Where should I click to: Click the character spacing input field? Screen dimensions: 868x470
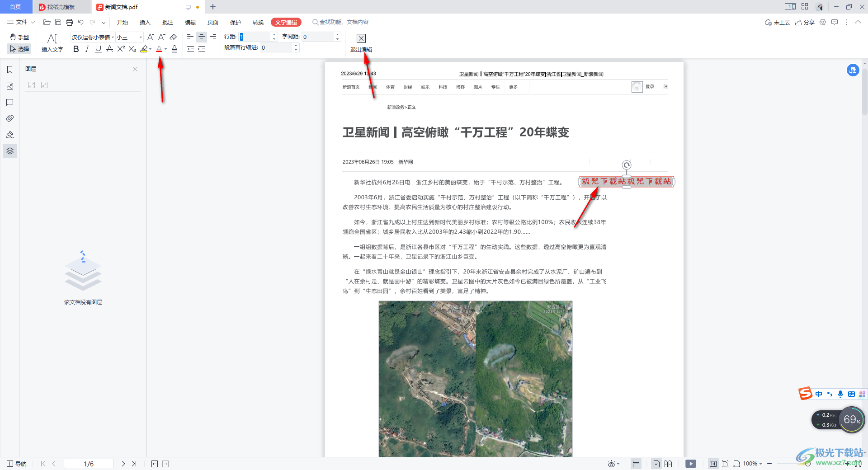(318, 37)
